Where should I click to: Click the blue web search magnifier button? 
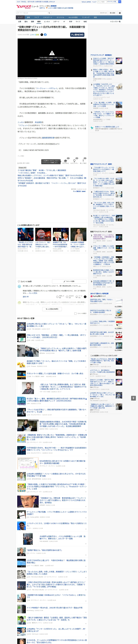[x=120, y=2]
